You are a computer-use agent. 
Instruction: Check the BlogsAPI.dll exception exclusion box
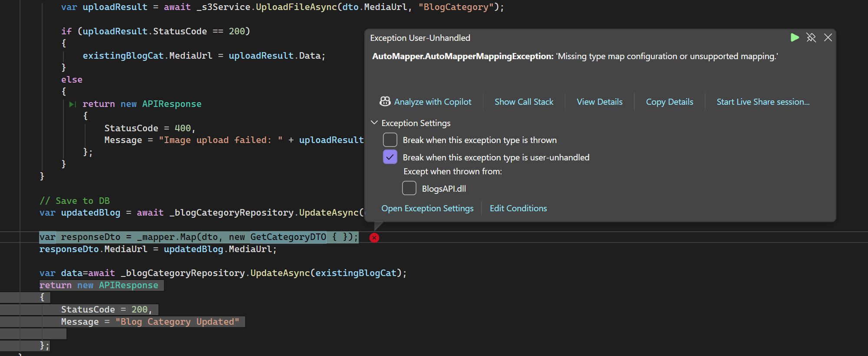409,188
